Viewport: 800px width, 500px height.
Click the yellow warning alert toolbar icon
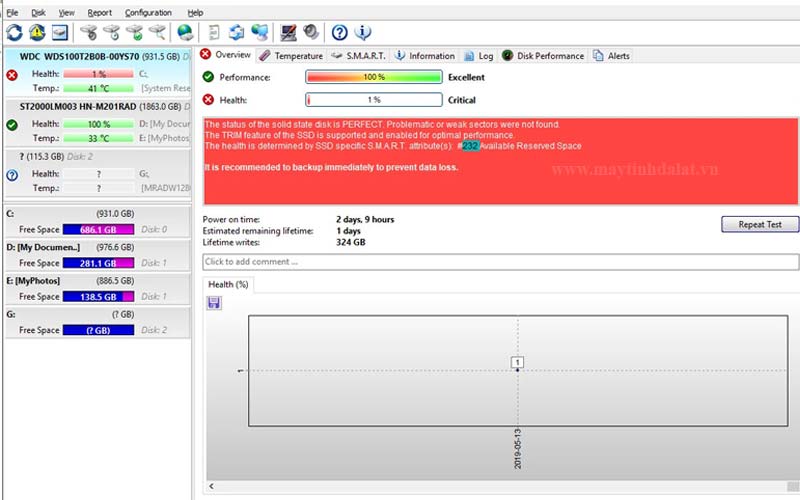click(x=37, y=33)
